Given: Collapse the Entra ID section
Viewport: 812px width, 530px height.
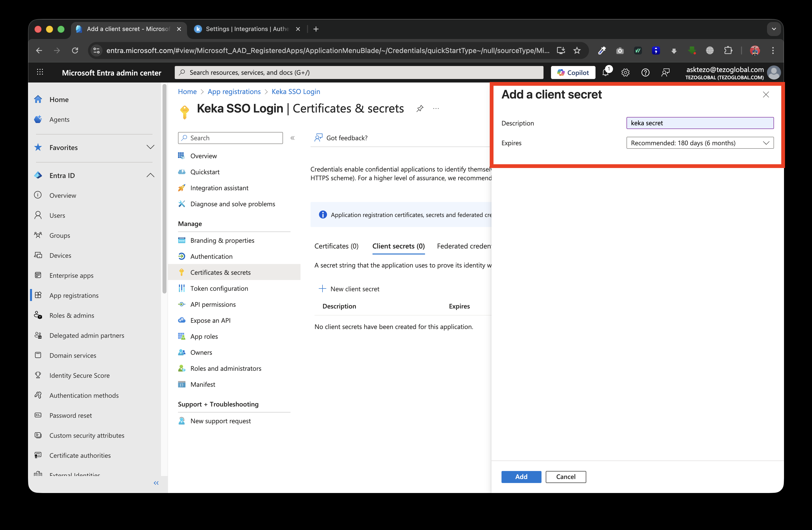Looking at the screenshot, I should point(150,175).
